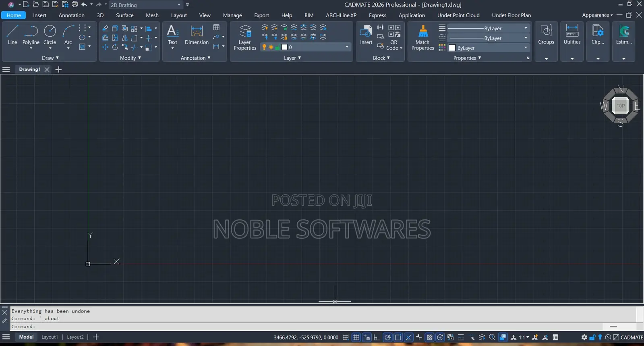Image resolution: width=644 pixels, height=346 pixels.
Task: Click the Insert block icon
Action: click(366, 35)
